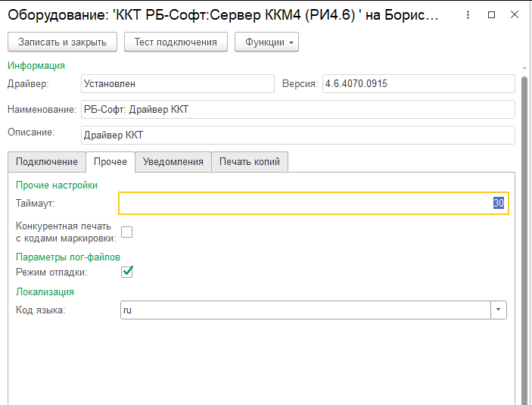
Task: Focus the 'Таймаут' input field
Action: tap(313, 204)
